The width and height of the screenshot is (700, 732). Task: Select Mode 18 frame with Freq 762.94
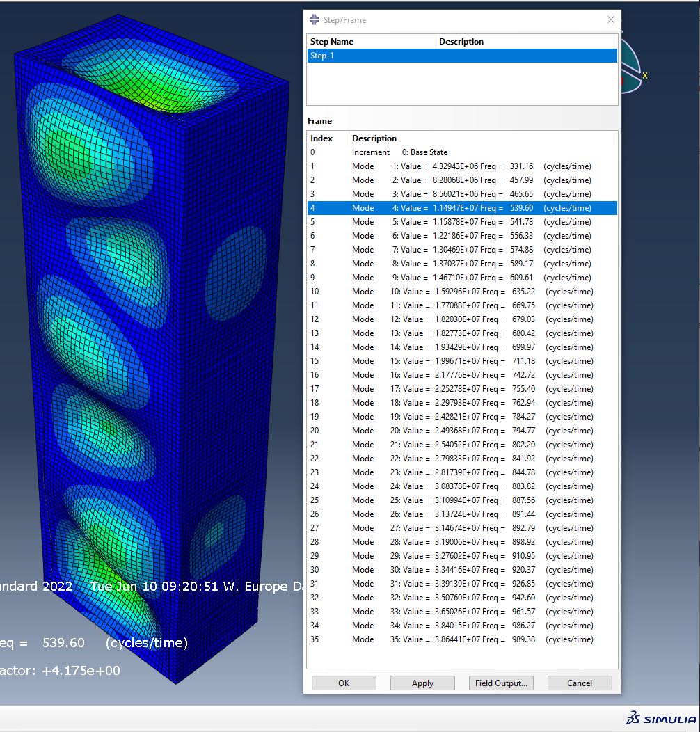click(x=462, y=403)
